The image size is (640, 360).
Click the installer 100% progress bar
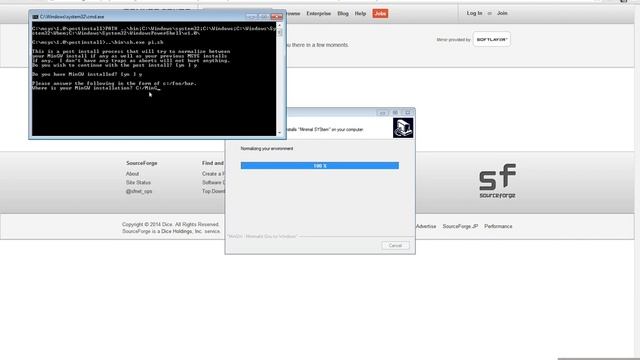pyautogui.click(x=320, y=165)
